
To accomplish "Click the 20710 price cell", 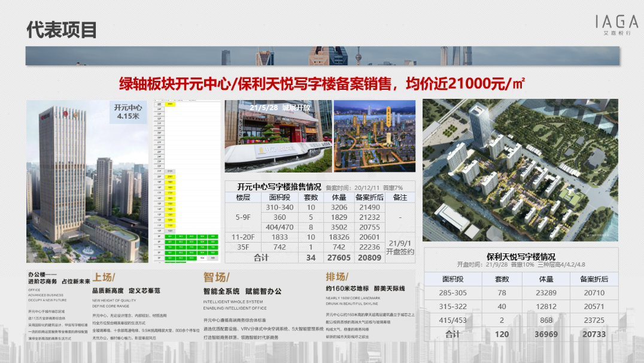I will pyautogui.click(x=594, y=293).
